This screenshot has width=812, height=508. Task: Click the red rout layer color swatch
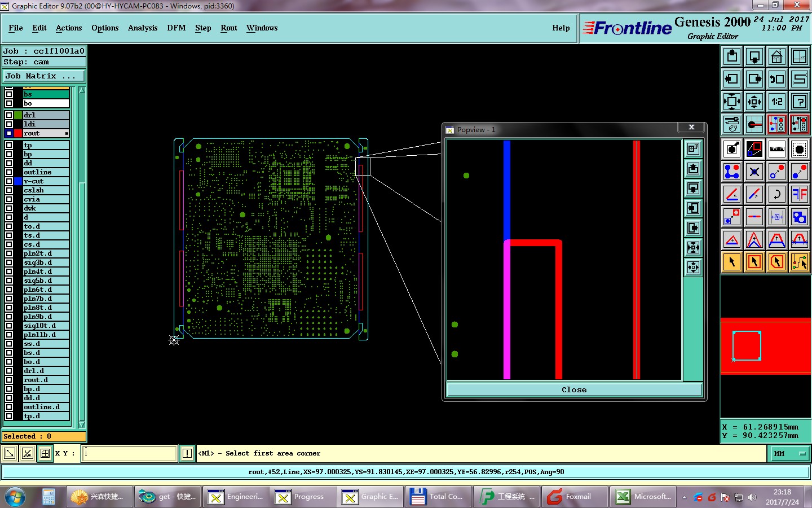pos(18,133)
